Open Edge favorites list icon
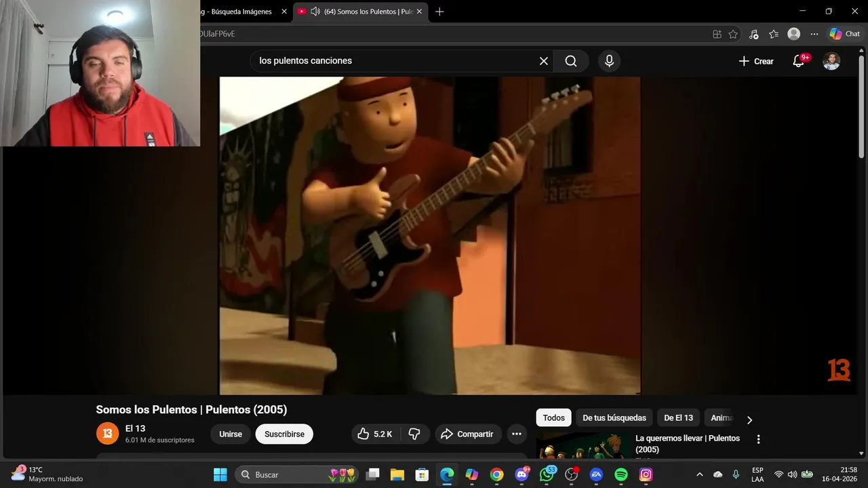This screenshot has height=488, width=868. point(774,34)
